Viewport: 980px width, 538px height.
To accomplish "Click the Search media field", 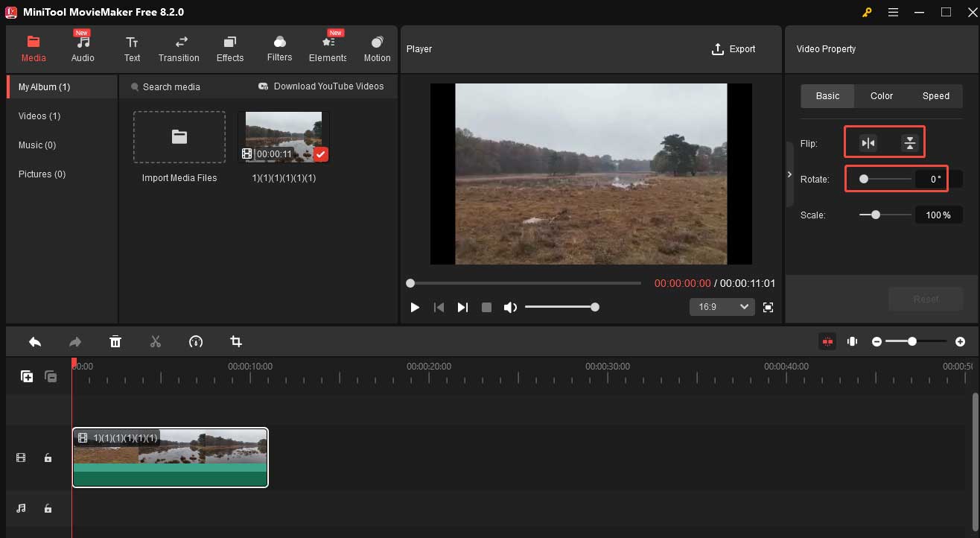I will point(171,87).
